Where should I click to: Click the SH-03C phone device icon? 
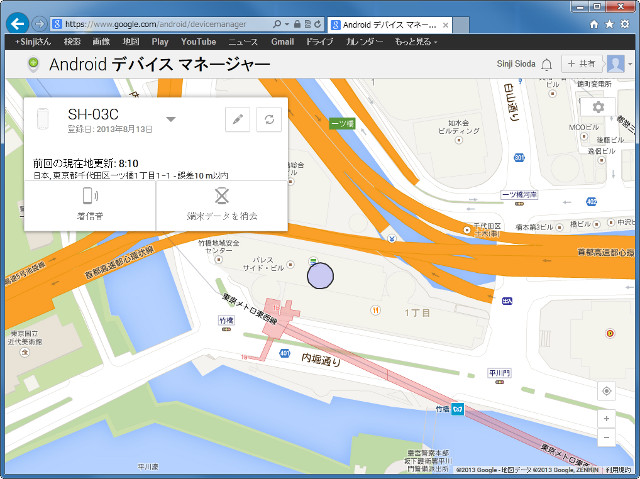(x=43, y=119)
